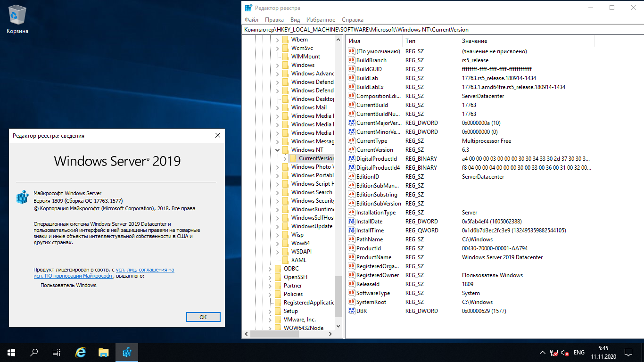Open the Recycle Bin on desktop
This screenshot has width=644, height=362.
17,19
